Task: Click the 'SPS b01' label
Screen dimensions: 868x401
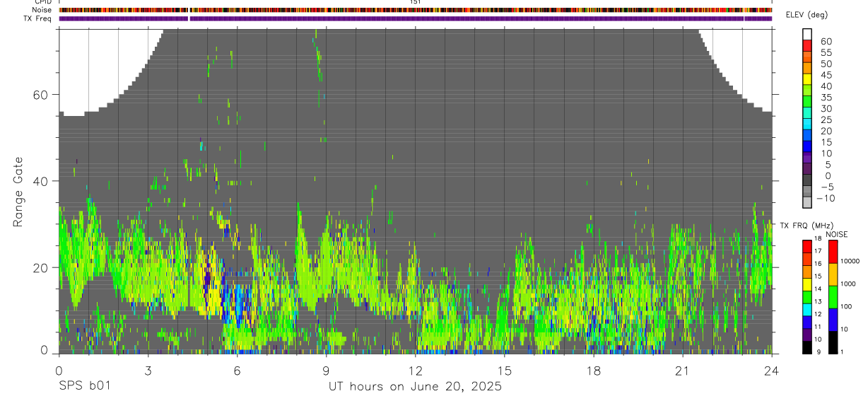Action: point(83,387)
